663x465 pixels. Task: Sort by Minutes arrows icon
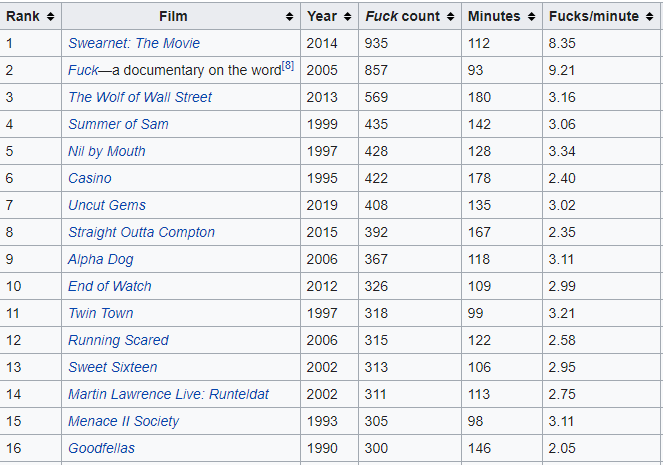pyautogui.click(x=531, y=16)
